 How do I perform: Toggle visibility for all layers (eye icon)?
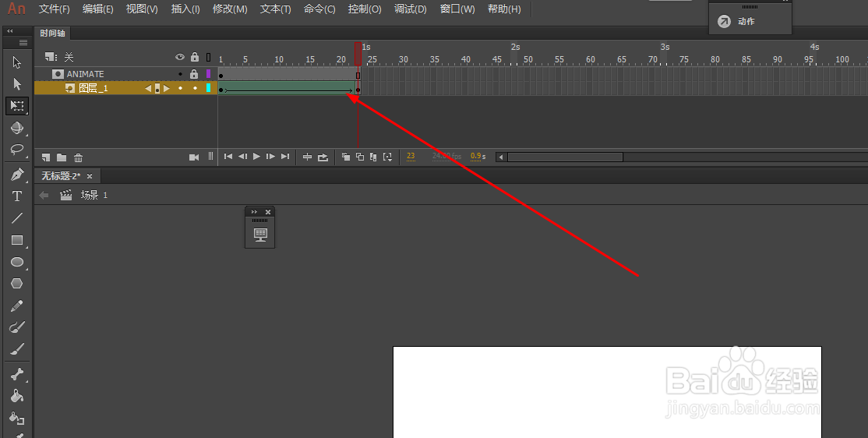coord(180,56)
